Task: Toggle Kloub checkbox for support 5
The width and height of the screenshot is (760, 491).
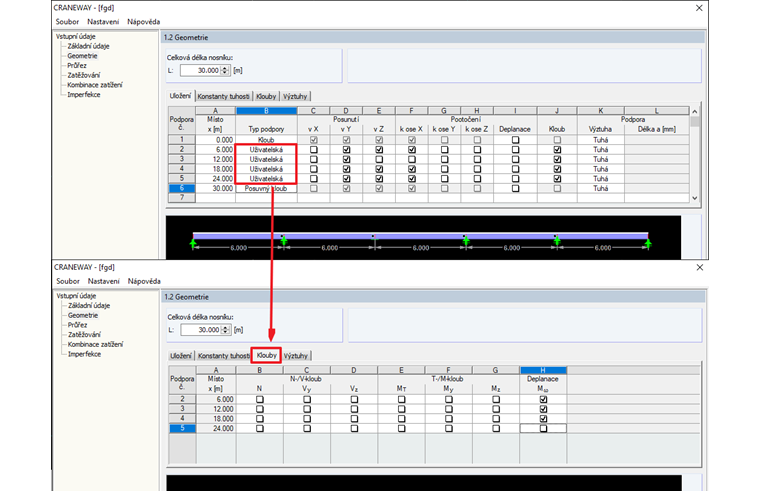Action: click(x=557, y=179)
